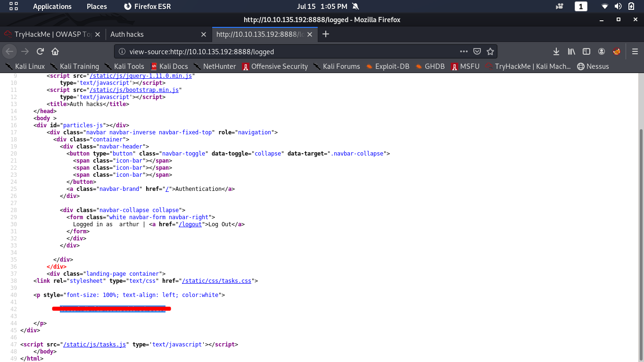Click the notifications muted bell icon
Viewport: 644px width, 362px height.
pos(355,7)
